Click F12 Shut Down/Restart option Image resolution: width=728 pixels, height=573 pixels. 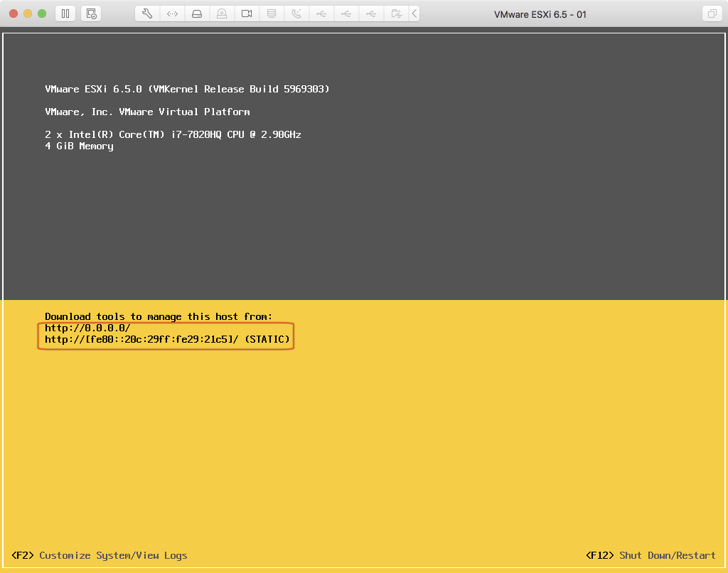click(651, 555)
